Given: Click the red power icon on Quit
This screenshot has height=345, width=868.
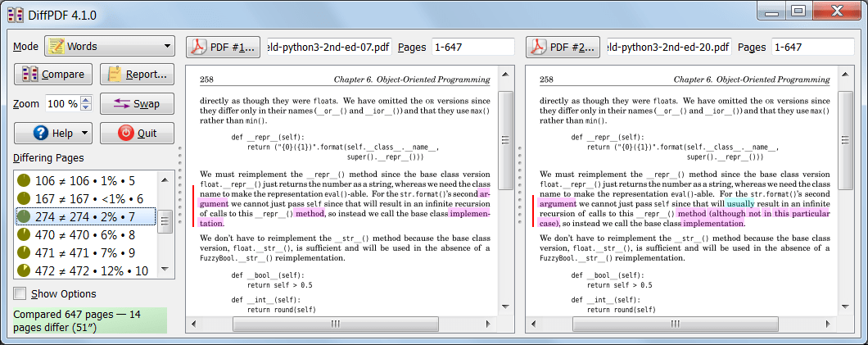Looking at the screenshot, I should 125,133.
